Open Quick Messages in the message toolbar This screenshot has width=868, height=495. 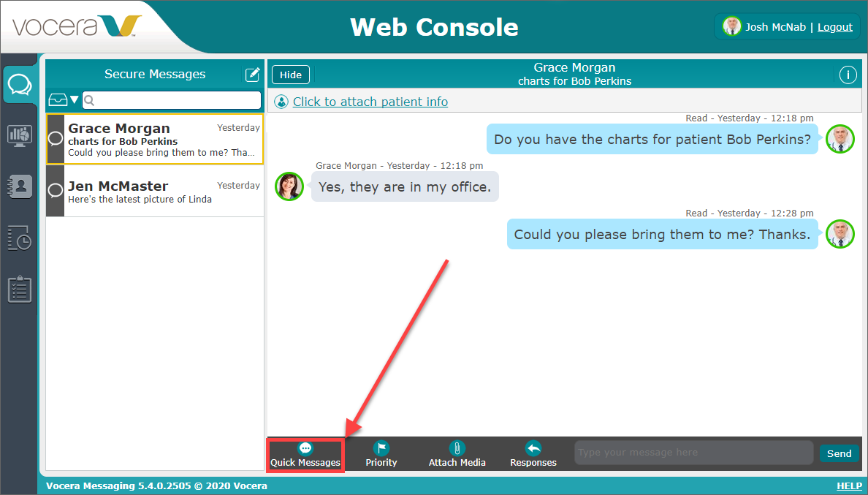coord(305,453)
